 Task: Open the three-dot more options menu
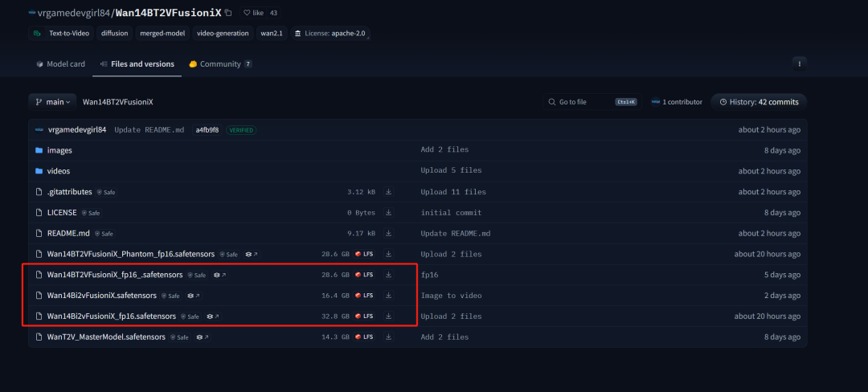click(799, 64)
